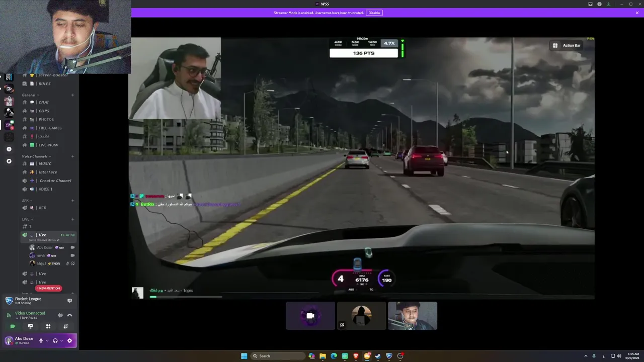Screen dimensions: 644x362
Task: Open Discord help icon in title bar
Action: pyautogui.click(x=599, y=4)
